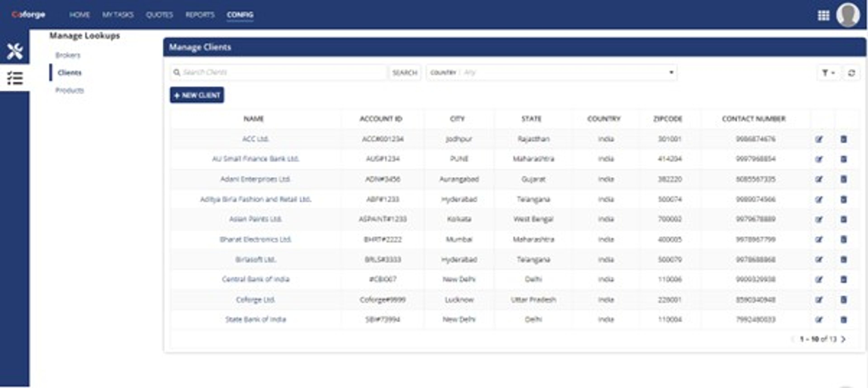Select Brokers in Manage Lookups

point(68,55)
